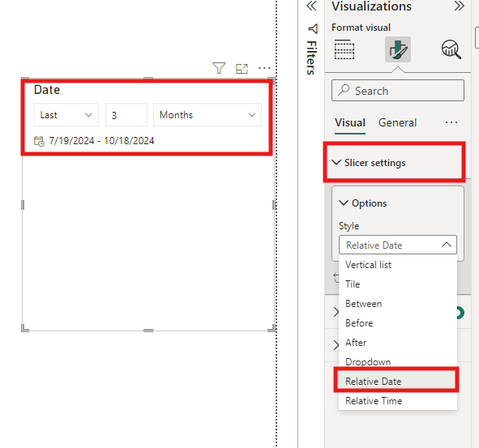Open the Last dropdown in the slicer
The width and height of the screenshot is (479, 448).
tap(66, 115)
